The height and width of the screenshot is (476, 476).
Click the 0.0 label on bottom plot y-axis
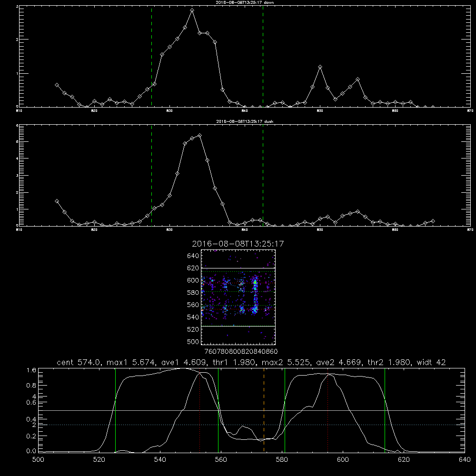pyautogui.click(x=31, y=451)
